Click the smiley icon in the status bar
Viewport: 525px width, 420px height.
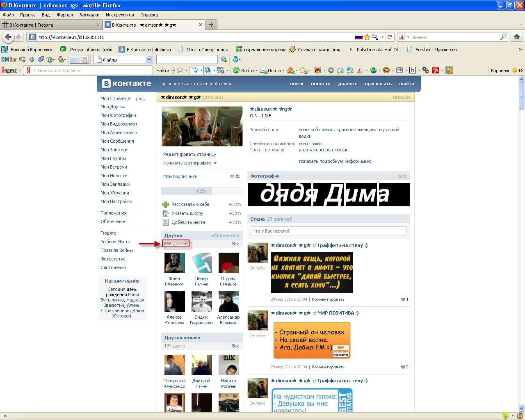tap(520, 416)
